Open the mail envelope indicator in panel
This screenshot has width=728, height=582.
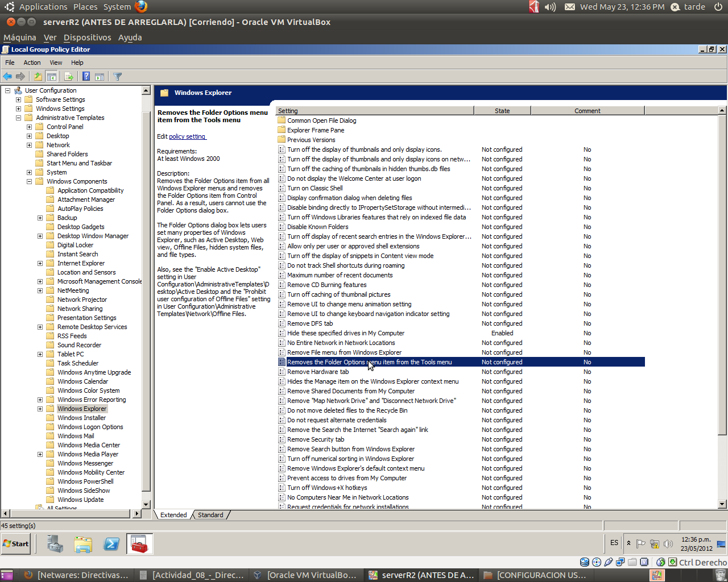coord(569,7)
